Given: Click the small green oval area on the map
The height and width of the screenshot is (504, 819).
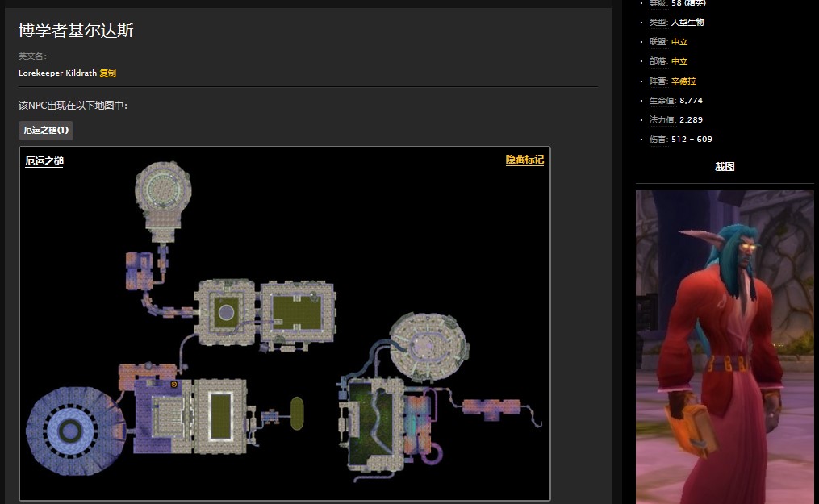Looking at the screenshot, I should (x=297, y=413).
